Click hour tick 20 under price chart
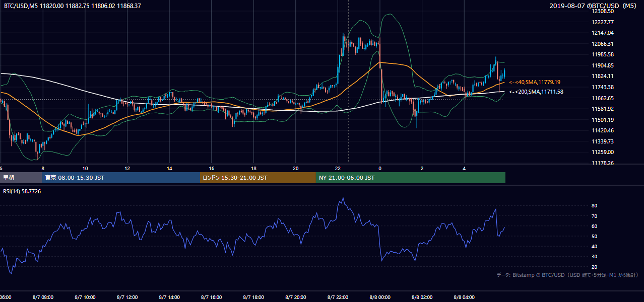This screenshot has height=302, width=644. tap(296, 169)
